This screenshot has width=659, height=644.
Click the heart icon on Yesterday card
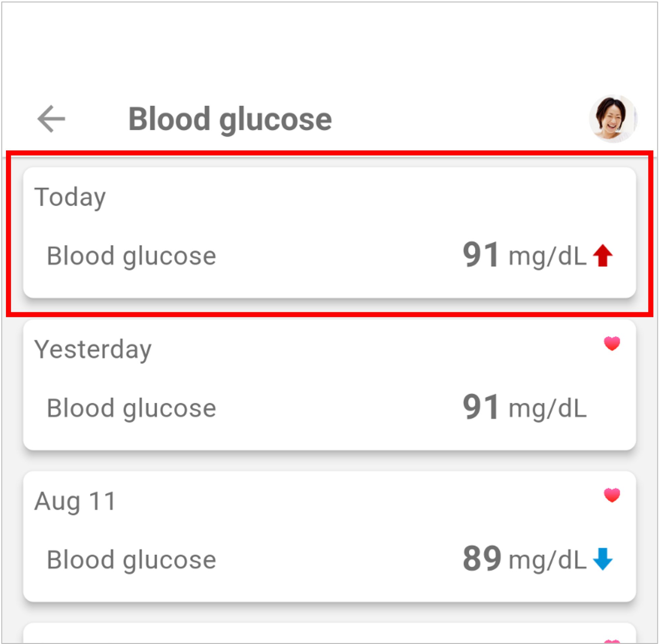coord(612,344)
